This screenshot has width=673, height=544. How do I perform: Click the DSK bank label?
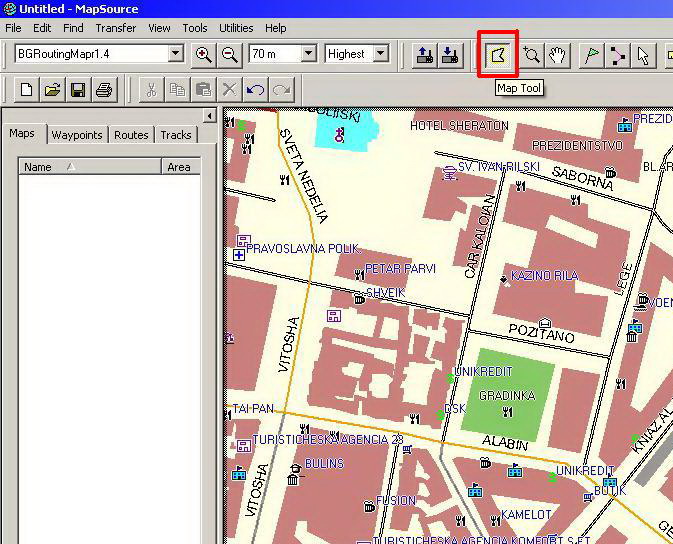pos(455,408)
